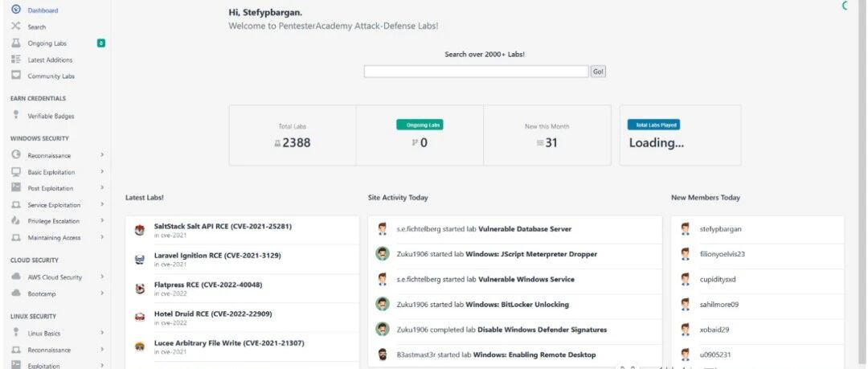
Task: Click the AWS Cloud Security cloud icon
Action: point(16,277)
